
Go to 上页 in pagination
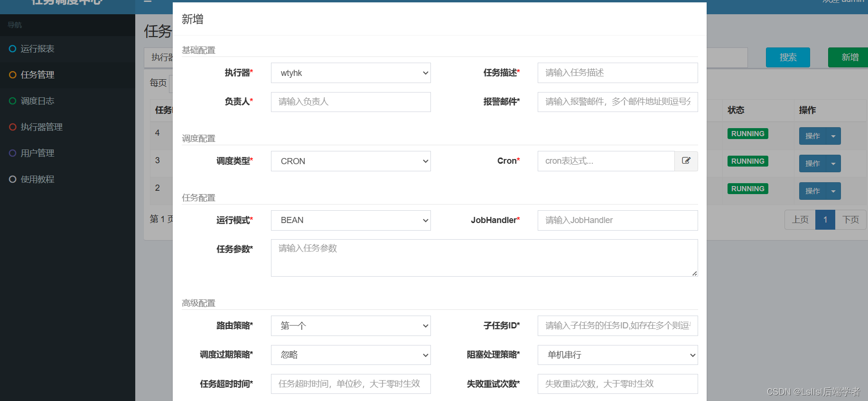pos(800,220)
